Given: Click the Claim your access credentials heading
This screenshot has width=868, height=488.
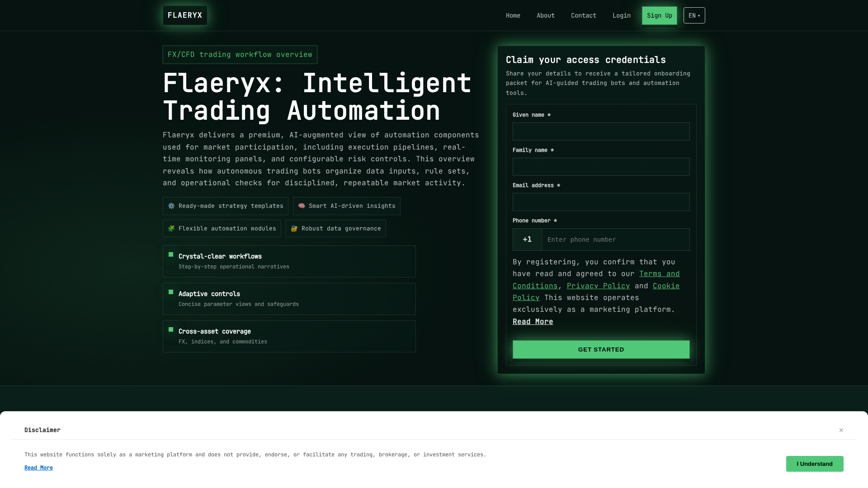Looking at the screenshot, I should point(586,60).
